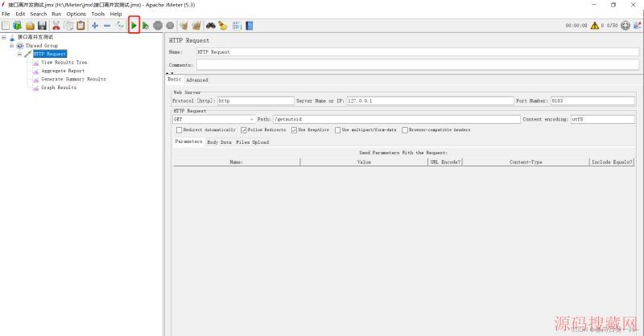Click the Clear All double broom icon
The height and width of the screenshot is (336, 644).
pyautogui.click(x=196, y=26)
